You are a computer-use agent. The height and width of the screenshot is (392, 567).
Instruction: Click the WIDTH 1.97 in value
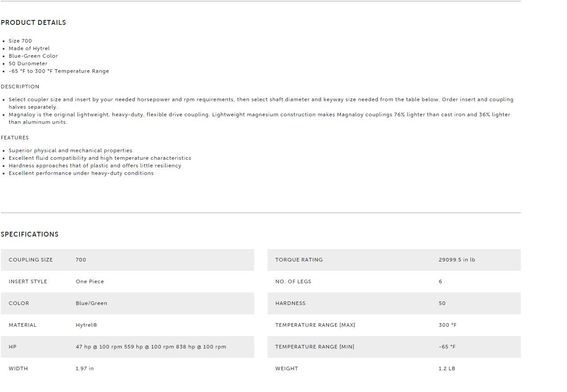(x=84, y=368)
